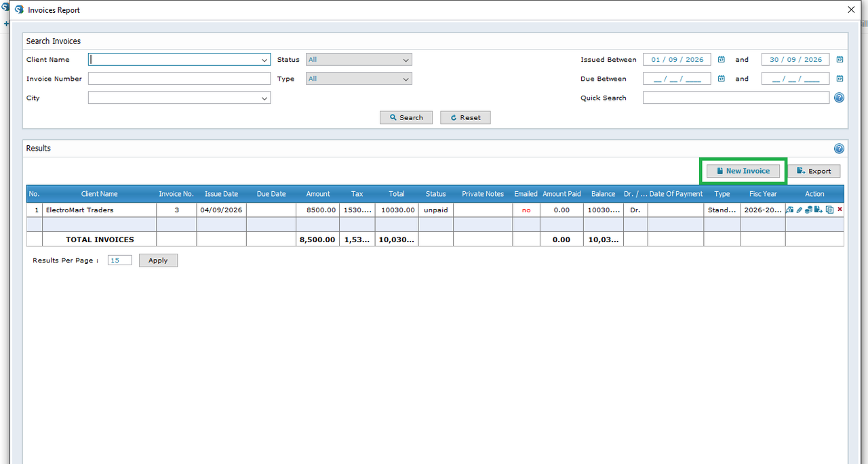Sort by the Invoice No. column header
Image resolution: width=868 pixels, height=464 pixels.
coord(176,194)
